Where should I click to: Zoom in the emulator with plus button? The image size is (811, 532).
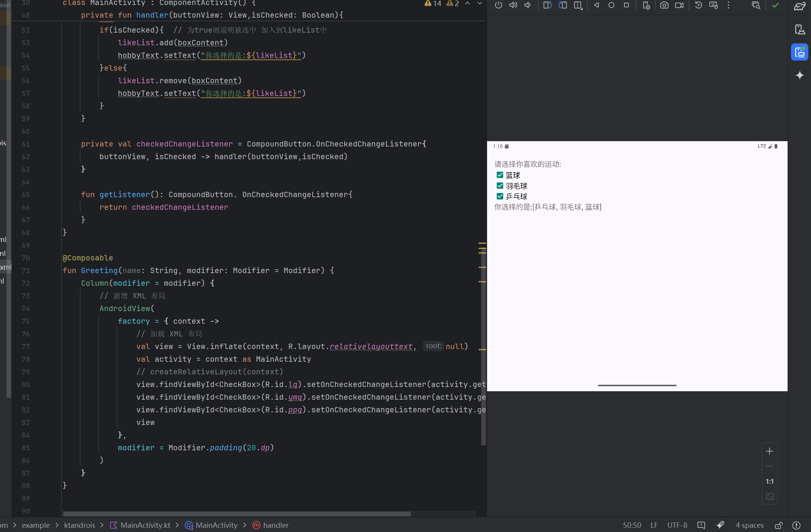tap(770, 451)
